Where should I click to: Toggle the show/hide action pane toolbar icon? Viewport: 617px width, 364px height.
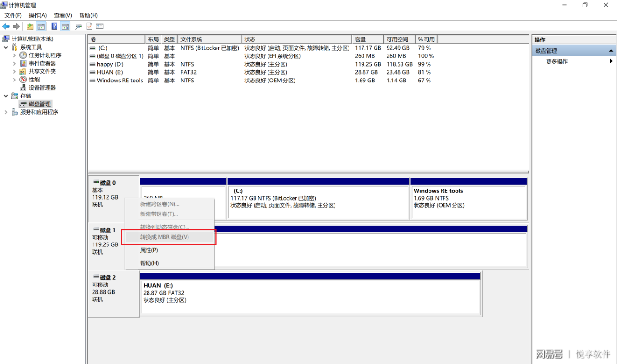coord(66,27)
